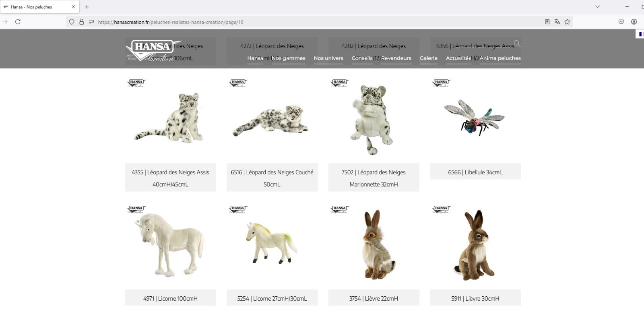Click Hansa badge above hare 3754
The width and height of the screenshot is (644, 312).
(x=340, y=209)
